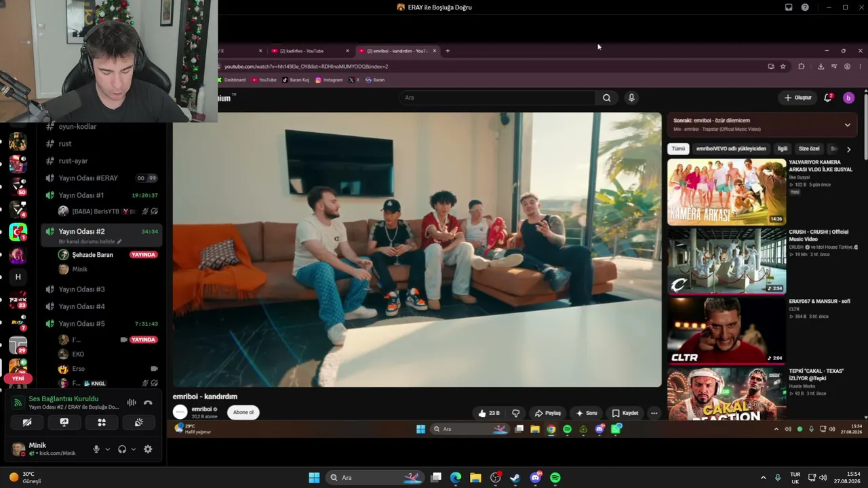
Task: Select the Tümü filter chip
Action: 678,149
